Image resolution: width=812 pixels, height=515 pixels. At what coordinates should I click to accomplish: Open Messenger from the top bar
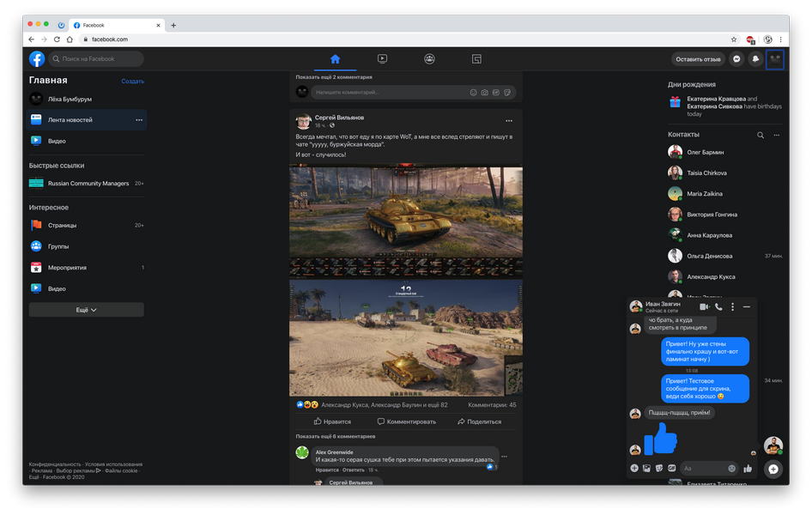click(736, 59)
